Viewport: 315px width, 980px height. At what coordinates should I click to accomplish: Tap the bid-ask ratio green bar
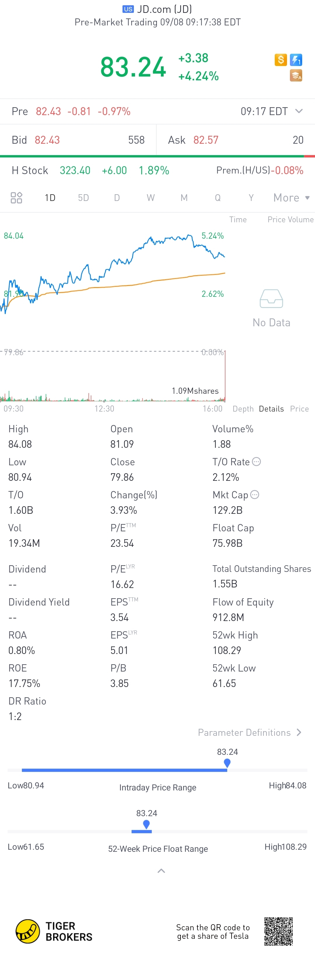click(x=152, y=156)
